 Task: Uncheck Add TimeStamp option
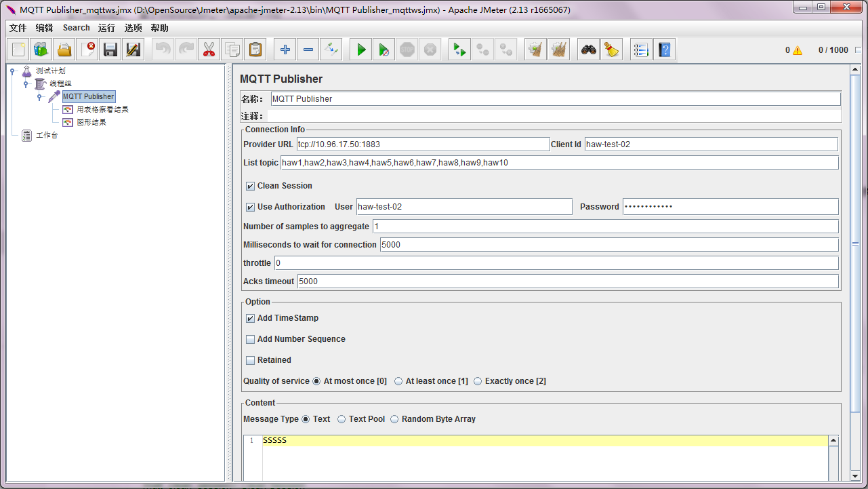[251, 318]
